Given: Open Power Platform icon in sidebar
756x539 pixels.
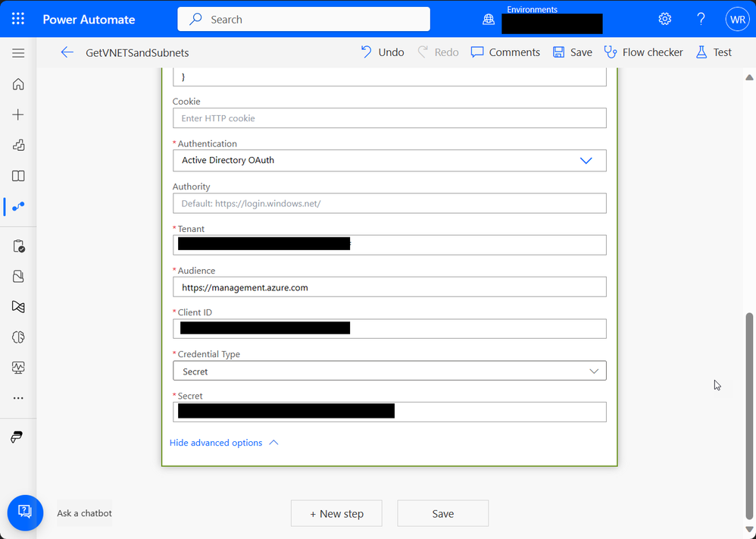Looking at the screenshot, I should (x=17, y=437).
